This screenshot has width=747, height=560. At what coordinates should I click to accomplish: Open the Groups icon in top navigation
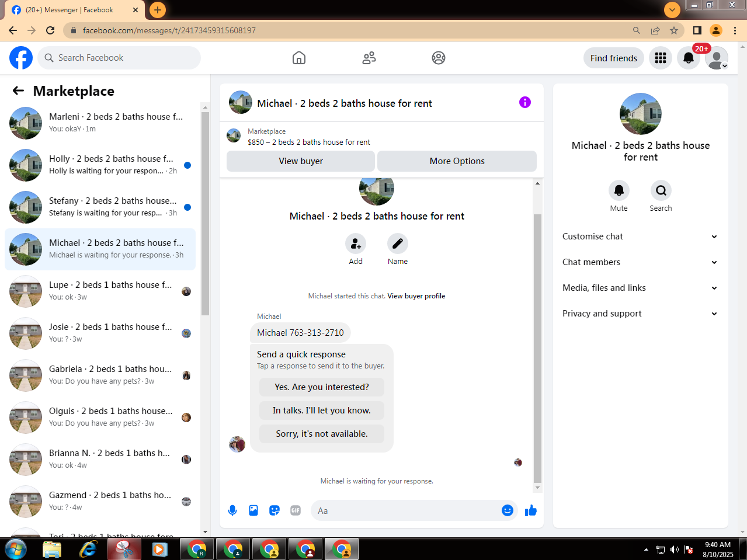pos(439,58)
